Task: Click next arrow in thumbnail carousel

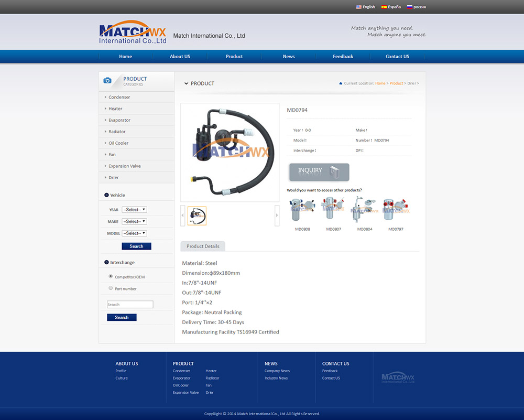Action: [277, 216]
